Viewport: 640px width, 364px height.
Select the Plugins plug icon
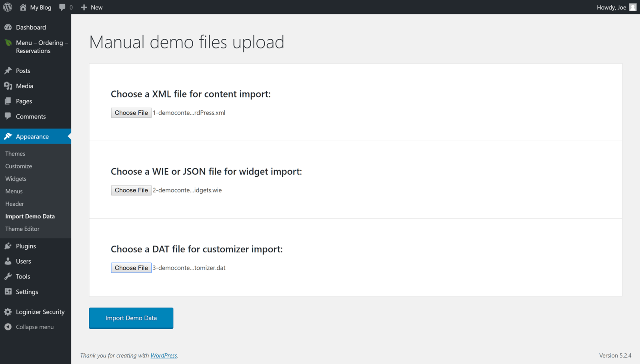click(x=8, y=246)
